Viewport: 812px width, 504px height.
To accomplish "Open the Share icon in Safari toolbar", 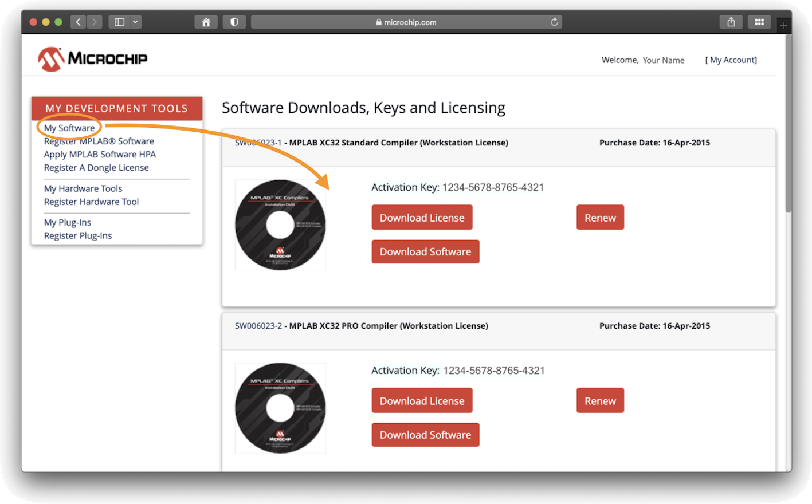I will tap(731, 22).
